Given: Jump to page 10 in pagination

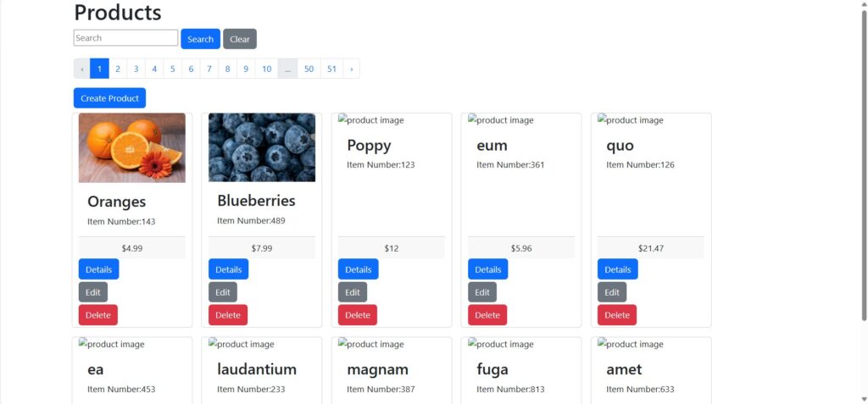Looking at the screenshot, I should (266, 69).
